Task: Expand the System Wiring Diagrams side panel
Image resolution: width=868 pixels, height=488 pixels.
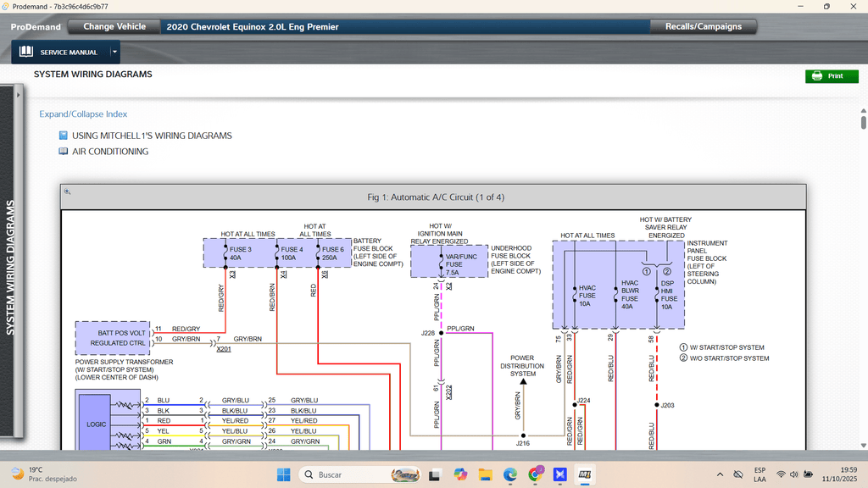Action: pyautogui.click(x=12, y=267)
